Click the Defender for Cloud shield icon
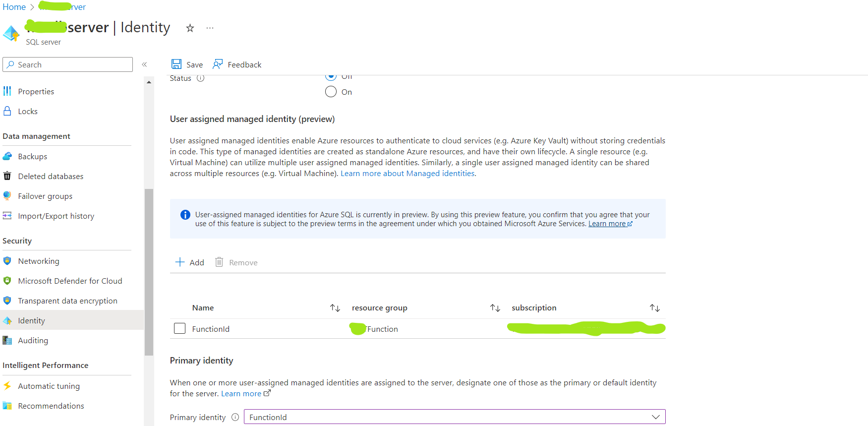868x426 pixels. coord(7,281)
